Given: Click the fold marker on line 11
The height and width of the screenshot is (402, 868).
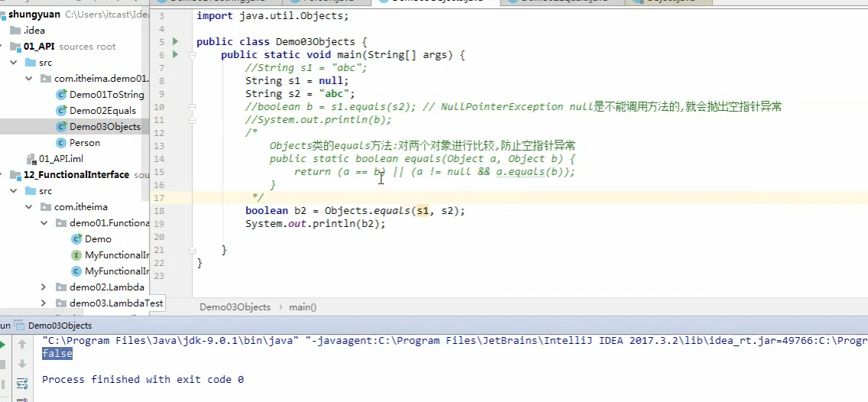Looking at the screenshot, I should [192, 119].
